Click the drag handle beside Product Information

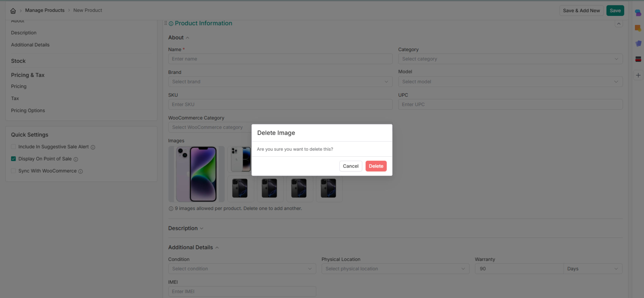click(x=165, y=23)
